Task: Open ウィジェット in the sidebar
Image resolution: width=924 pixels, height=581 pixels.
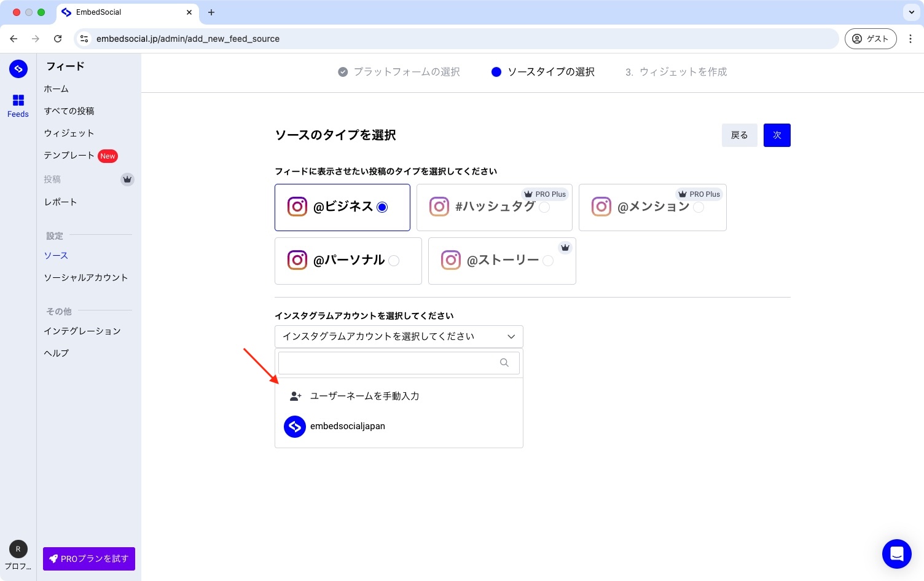Action: pos(69,133)
